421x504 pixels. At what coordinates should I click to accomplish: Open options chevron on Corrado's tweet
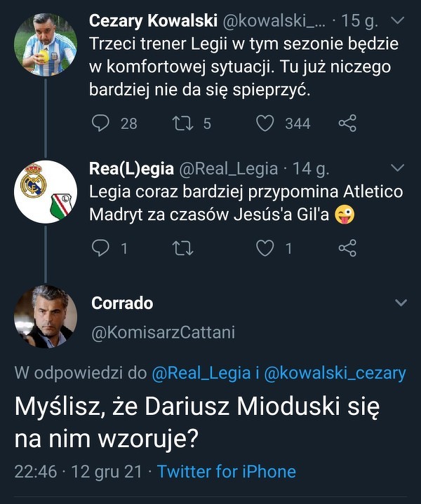[x=401, y=303]
